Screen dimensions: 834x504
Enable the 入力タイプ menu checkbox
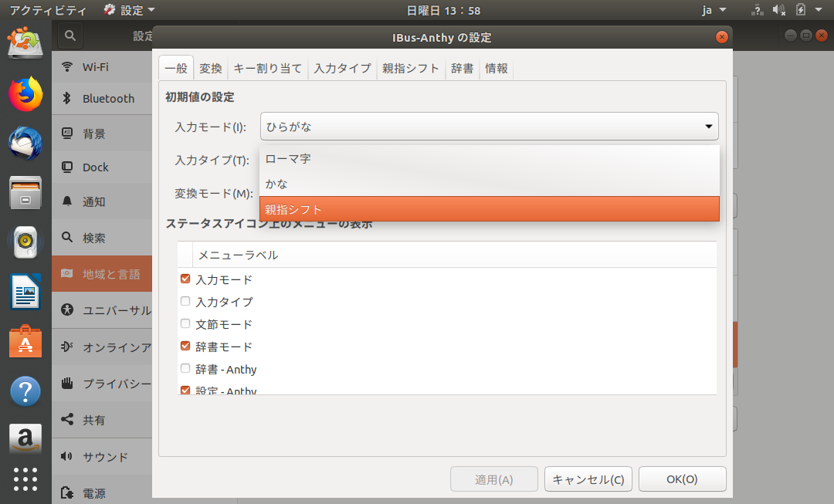pyautogui.click(x=185, y=302)
